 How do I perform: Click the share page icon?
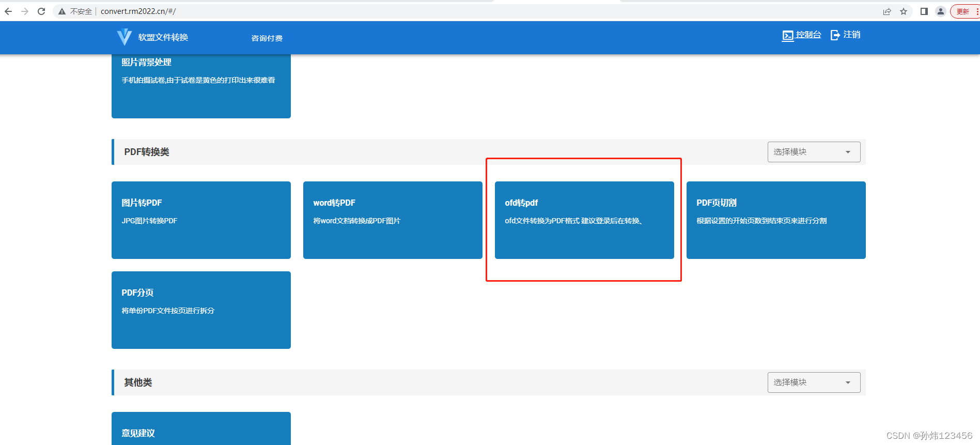[x=887, y=11]
